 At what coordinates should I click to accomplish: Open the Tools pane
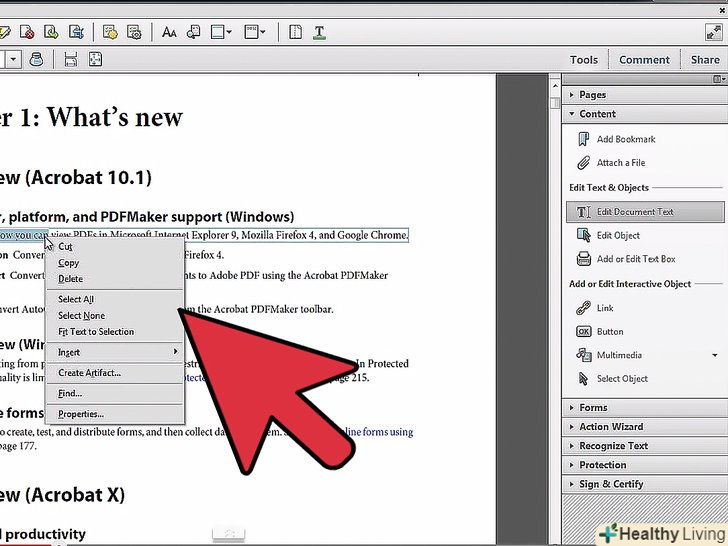point(584,60)
